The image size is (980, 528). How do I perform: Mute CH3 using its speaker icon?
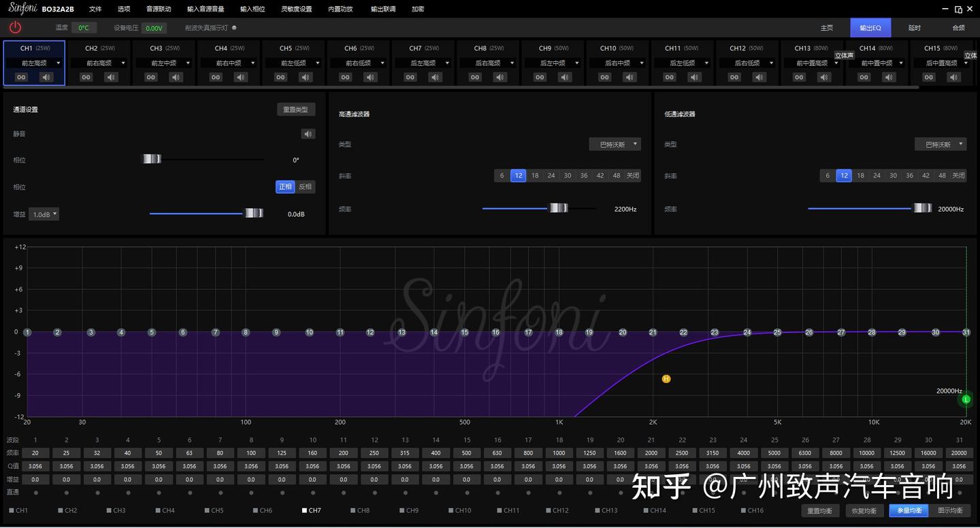(176, 77)
